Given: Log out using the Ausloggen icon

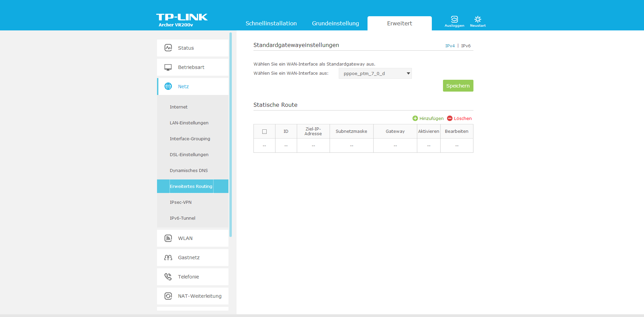Looking at the screenshot, I should tap(454, 21).
